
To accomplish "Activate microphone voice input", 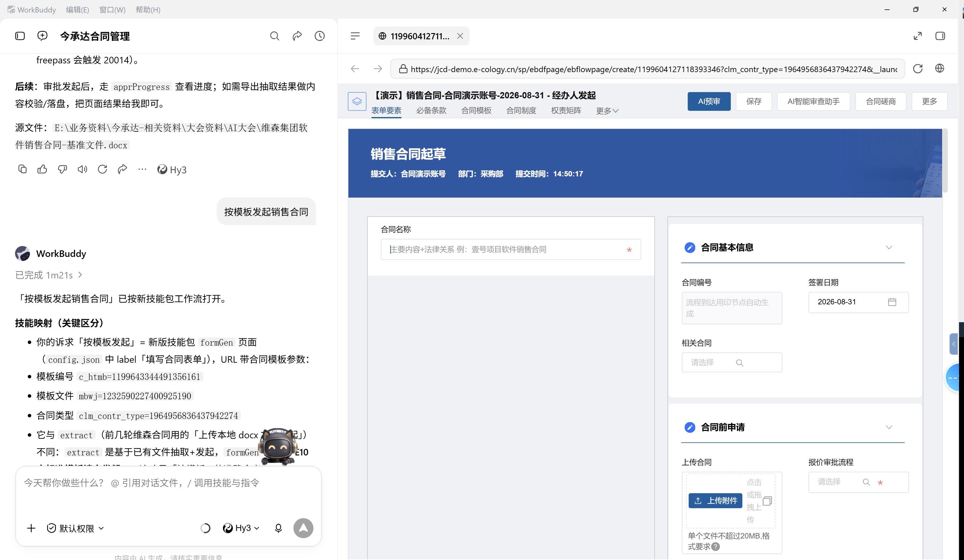I will pos(278,528).
